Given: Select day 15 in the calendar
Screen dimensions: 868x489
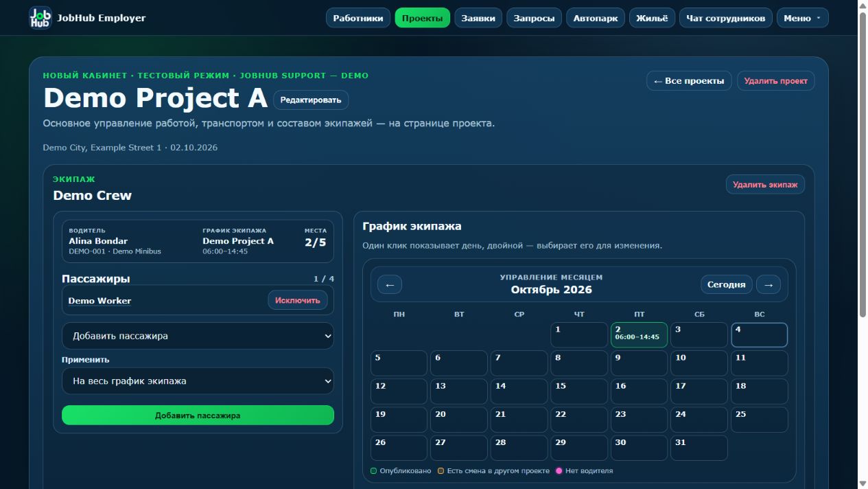Looking at the screenshot, I should (579, 391).
